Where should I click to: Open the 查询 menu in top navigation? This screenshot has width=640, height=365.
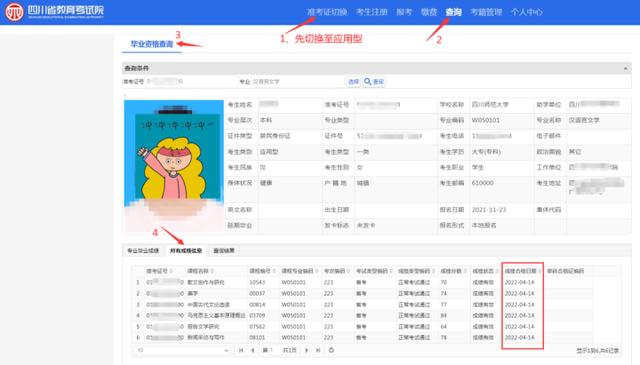point(453,12)
